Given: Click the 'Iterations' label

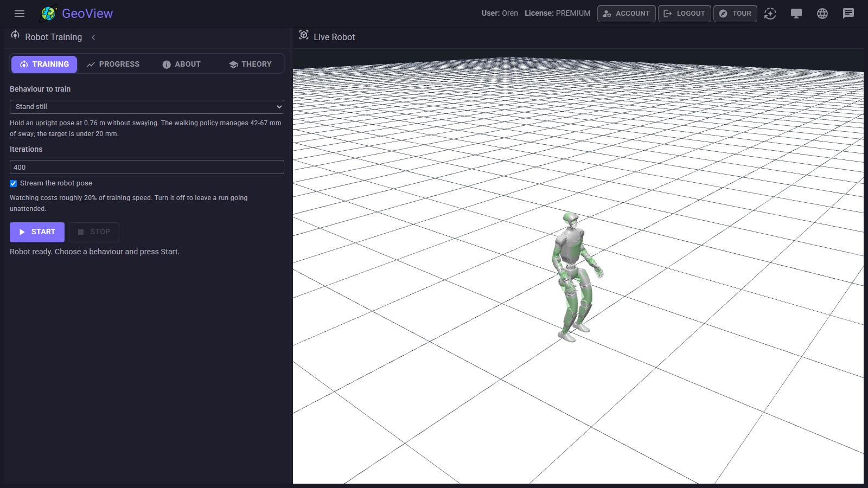Looking at the screenshot, I should coord(26,149).
